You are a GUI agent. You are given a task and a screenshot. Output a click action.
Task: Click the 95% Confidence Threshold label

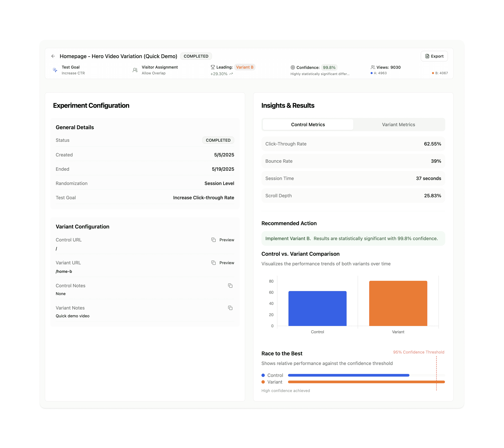pyautogui.click(x=419, y=352)
